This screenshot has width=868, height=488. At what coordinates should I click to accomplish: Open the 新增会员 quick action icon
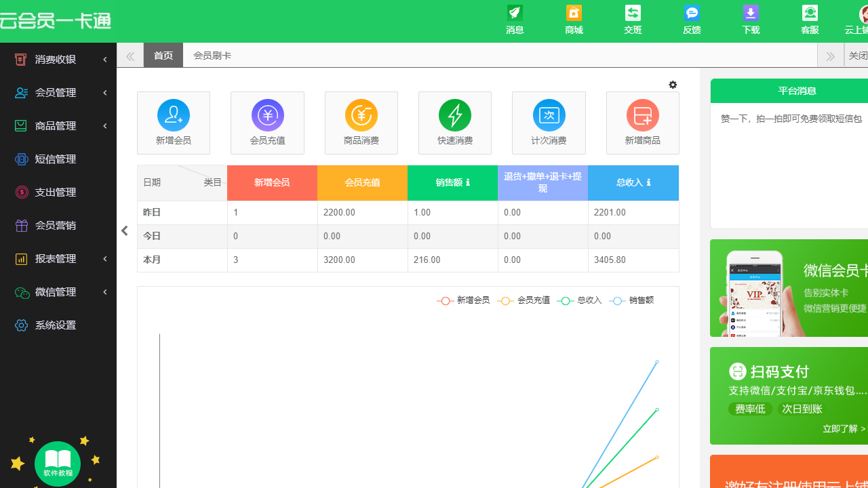point(173,123)
